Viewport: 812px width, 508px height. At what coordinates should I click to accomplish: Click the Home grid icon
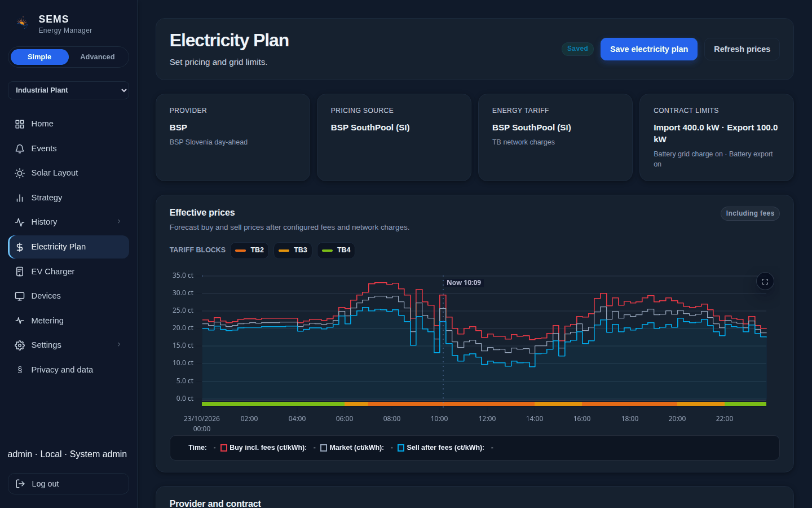click(20, 124)
